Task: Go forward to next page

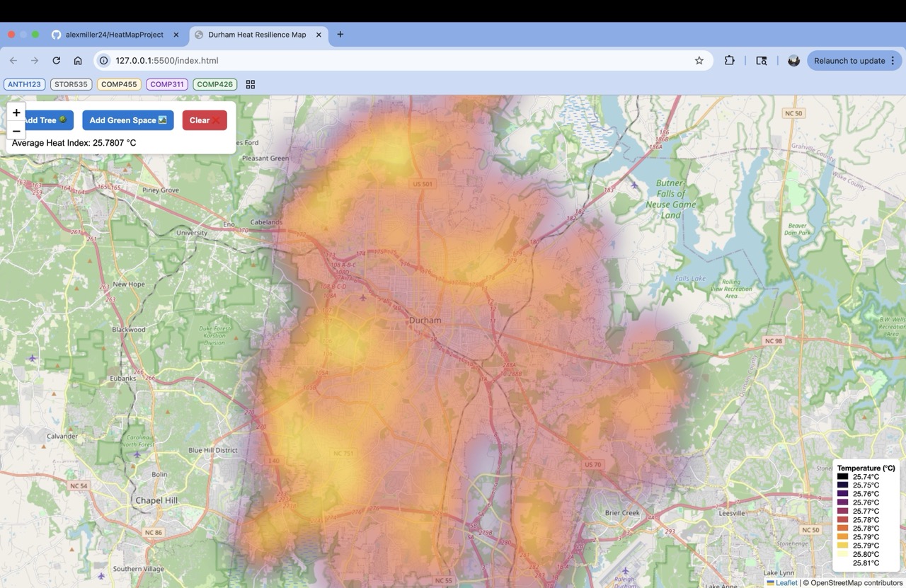Action: 34,61
